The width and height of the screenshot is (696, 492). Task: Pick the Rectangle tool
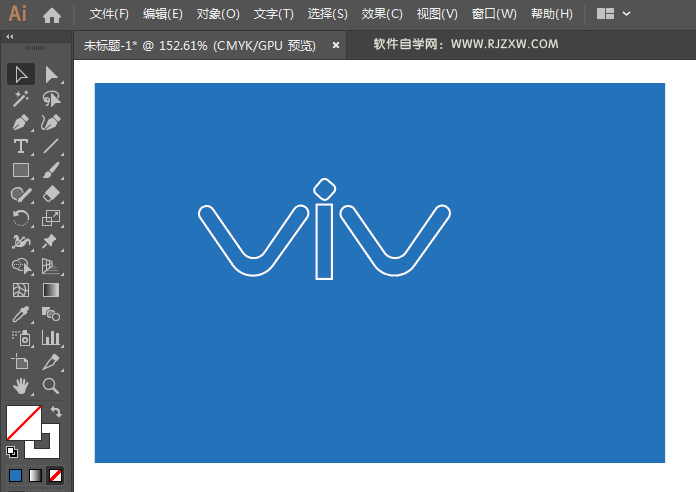pyautogui.click(x=21, y=171)
